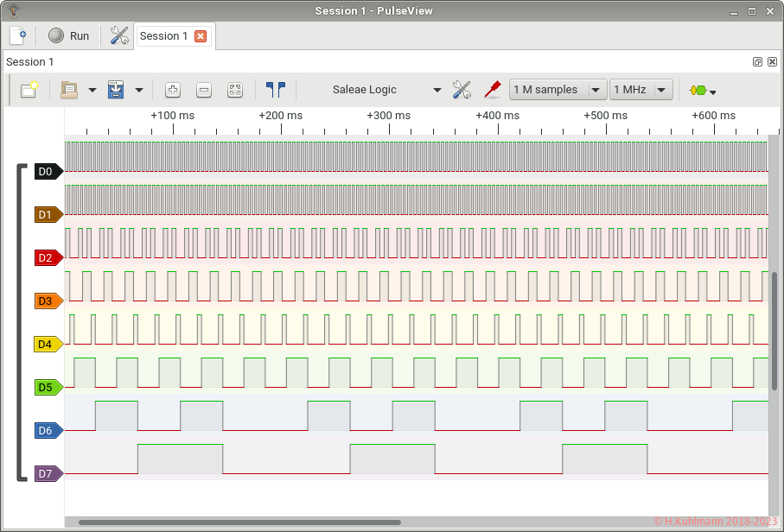Screen dimensions: 784x532
Task: Click the save file disk icon
Action: coord(116,90)
